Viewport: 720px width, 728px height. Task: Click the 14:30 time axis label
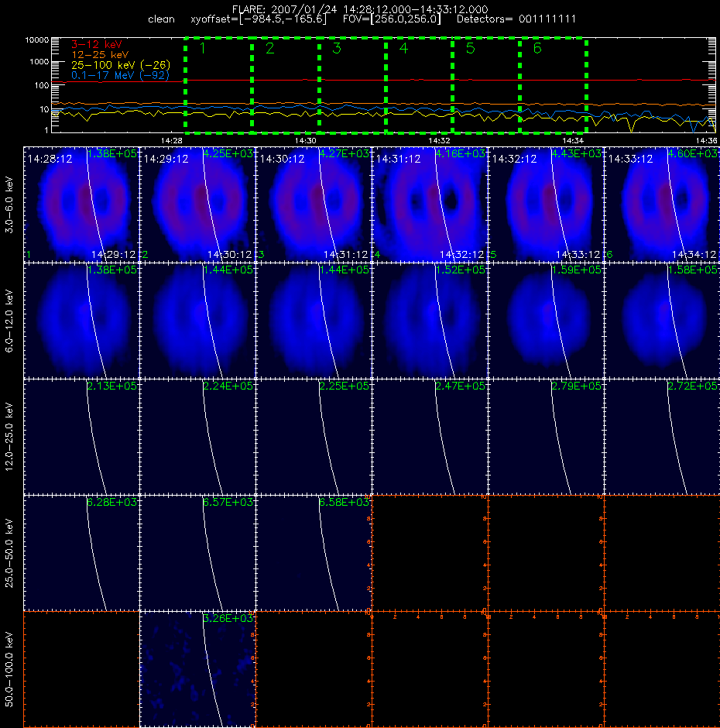click(306, 141)
